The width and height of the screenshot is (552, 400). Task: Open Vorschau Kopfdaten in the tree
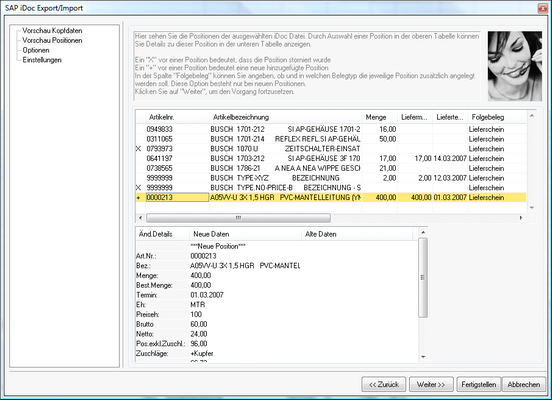pyautogui.click(x=52, y=31)
